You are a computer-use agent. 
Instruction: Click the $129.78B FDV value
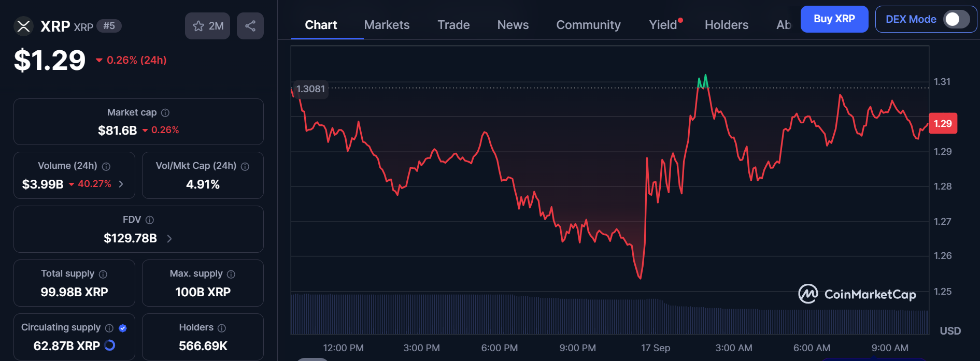130,238
